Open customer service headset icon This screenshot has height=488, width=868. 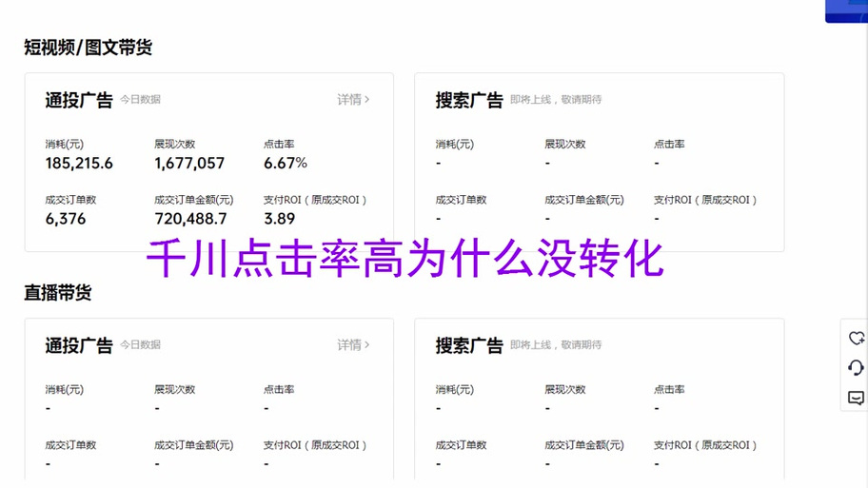pos(857,367)
